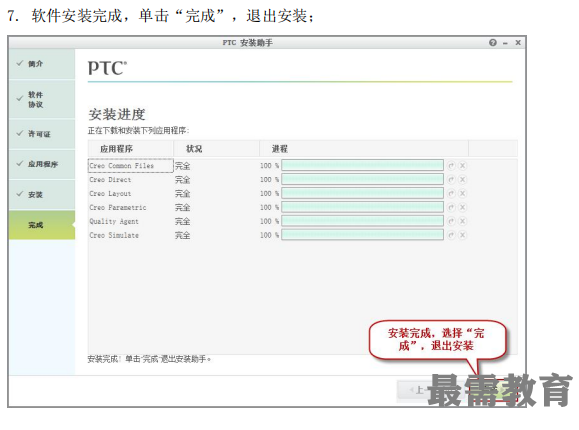
Task: Click cancel icon for Quality Agent
Action: (462, 221)
